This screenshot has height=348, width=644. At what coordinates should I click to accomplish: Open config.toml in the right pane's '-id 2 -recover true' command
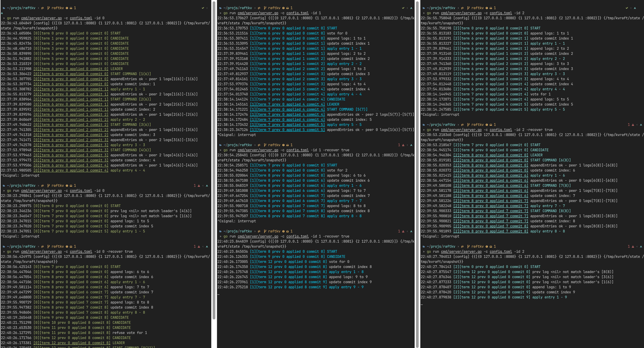click(x=501, y=130)
